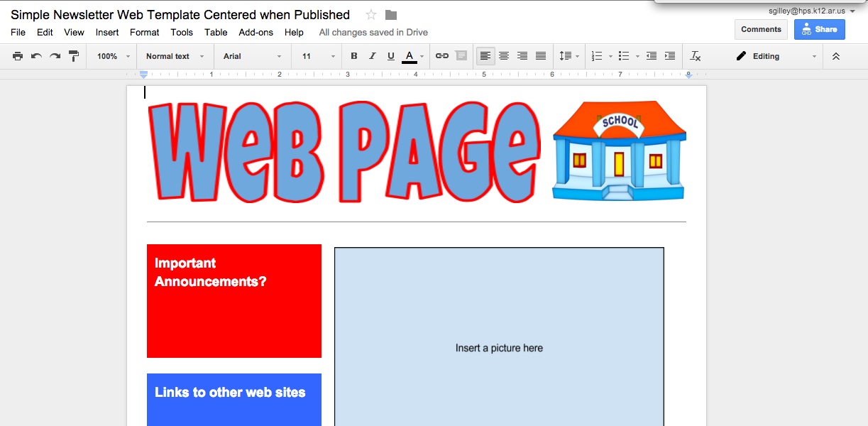The image size is (868, 426).
Task: Select the school building clipart image
Action: pyautogui.click(x=619, y=151)
